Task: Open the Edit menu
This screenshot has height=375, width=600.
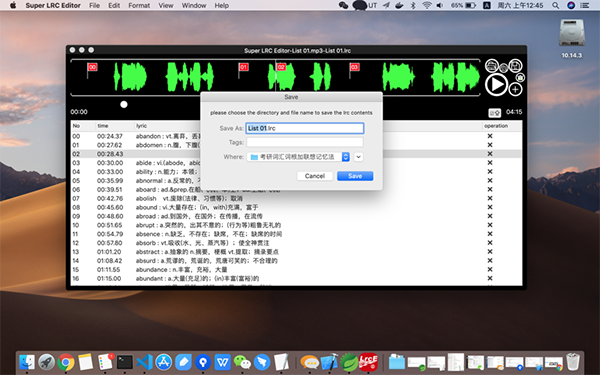Action: tap(114, 5)
